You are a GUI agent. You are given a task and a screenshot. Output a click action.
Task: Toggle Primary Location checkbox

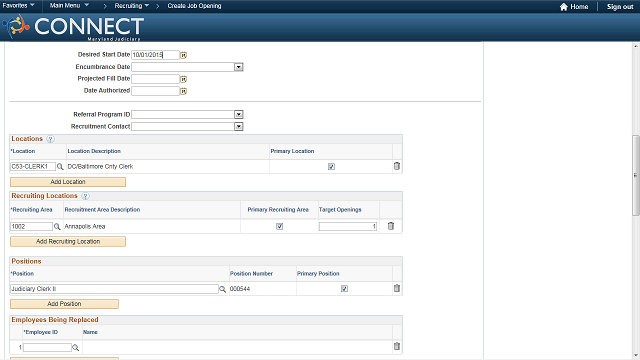tap(331, 167)
